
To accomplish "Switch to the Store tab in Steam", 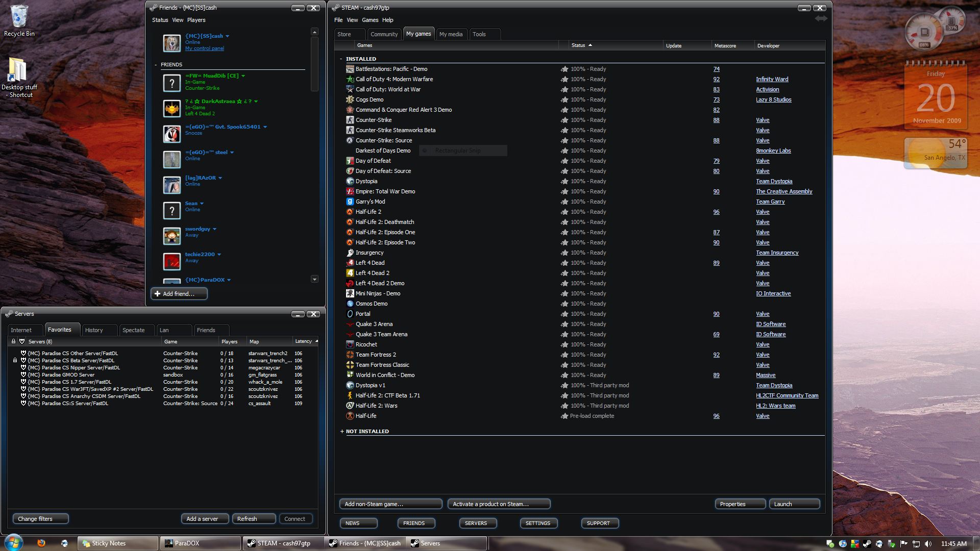I will tap(350, 34).
